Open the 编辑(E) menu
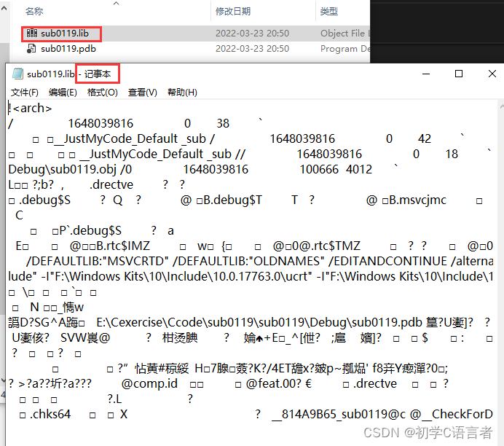This screenshot has height=446, width=504. 63,93
